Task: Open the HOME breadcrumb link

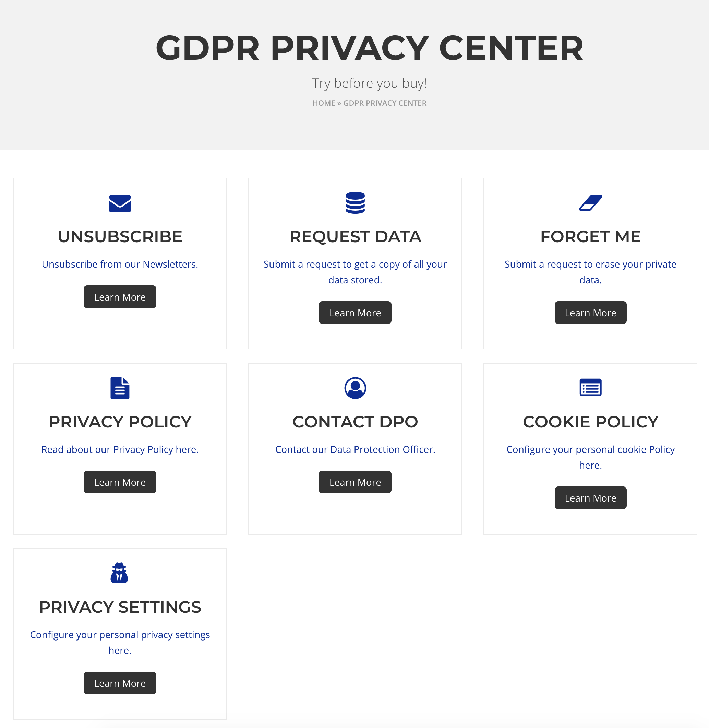Action: (324, 103)
